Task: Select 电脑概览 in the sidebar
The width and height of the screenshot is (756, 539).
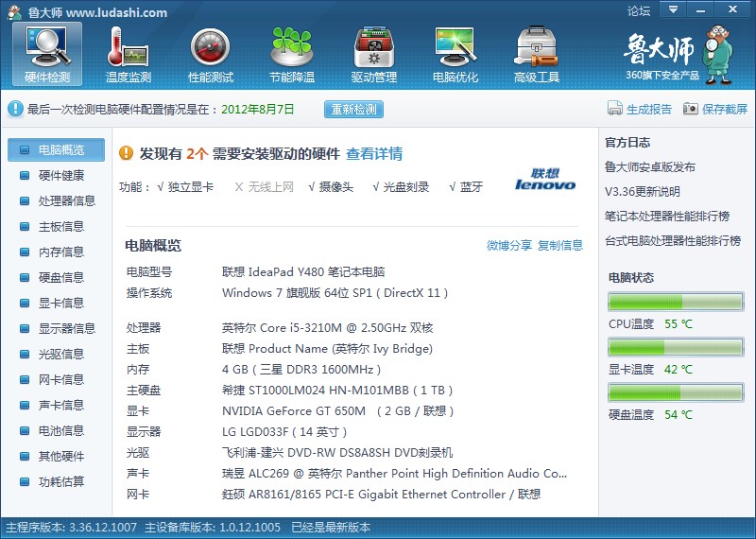Action: pyautogui.click(x=56, y=149)
